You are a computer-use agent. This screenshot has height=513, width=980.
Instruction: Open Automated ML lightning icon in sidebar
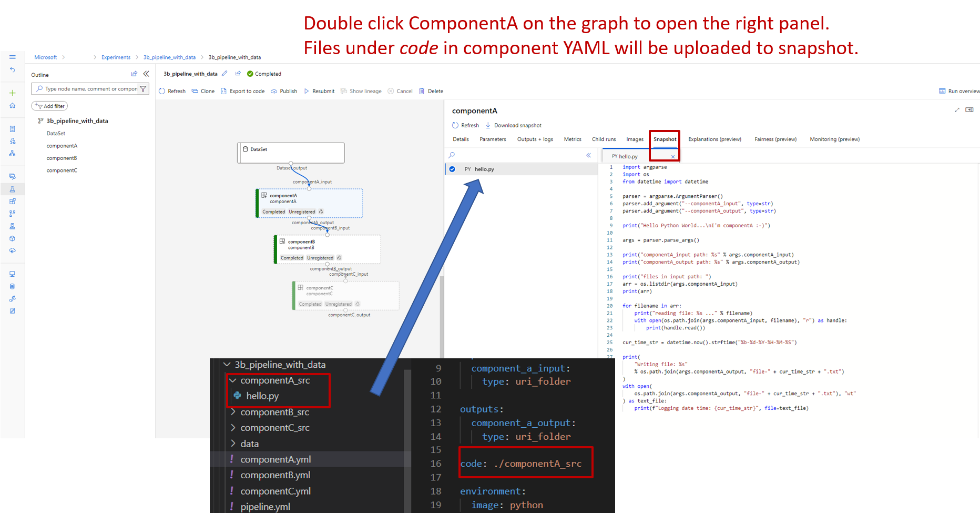click(13, 141)
